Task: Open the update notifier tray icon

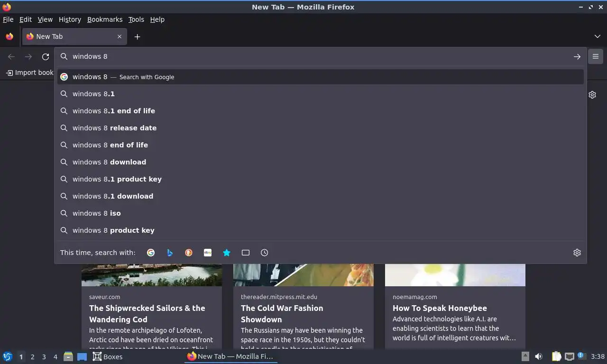Action: pyautogui.click(x=581, y=355)
